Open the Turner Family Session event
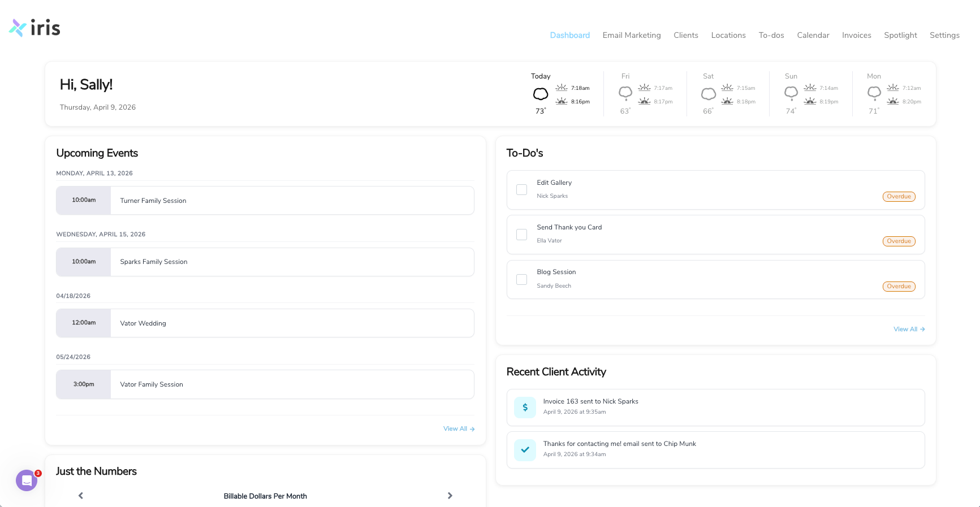The height and width of the screenshot is (507, 980). [x=265, y=201]
